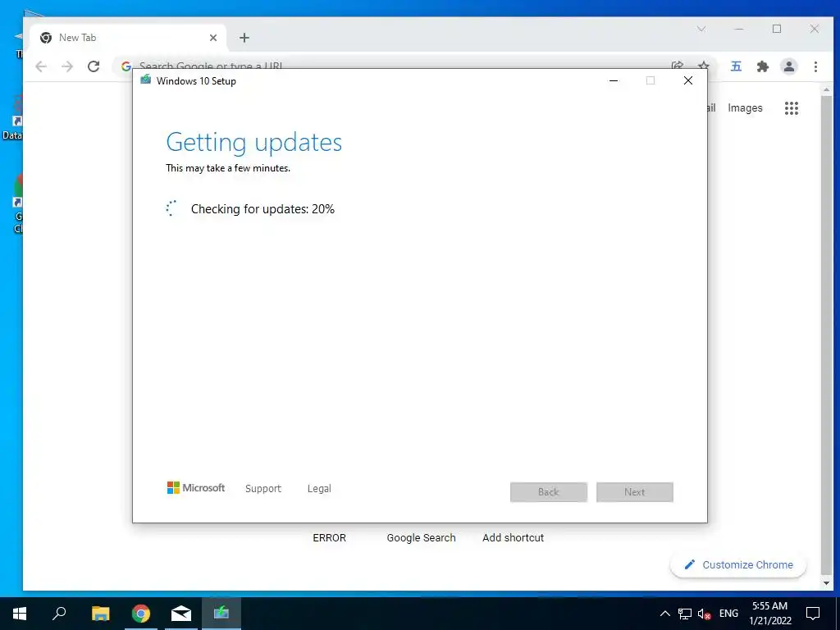Viewport: 840px width, 630px height.
Task: Open a new Chrome tab with plus
Action: 244,38
